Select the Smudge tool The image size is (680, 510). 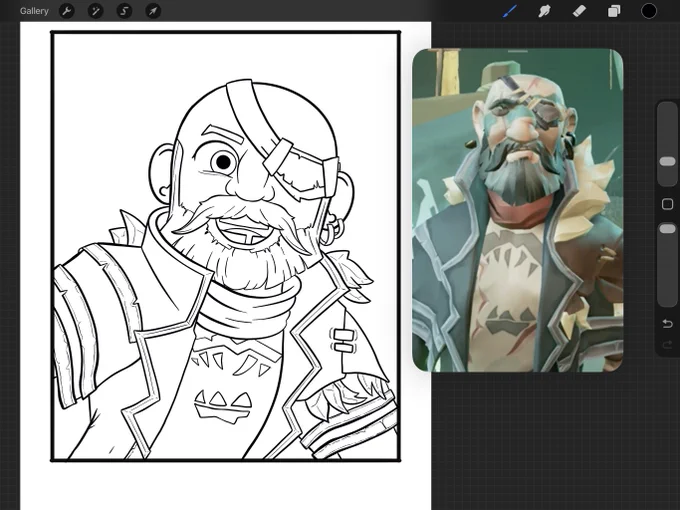click(x=545, y=11)
